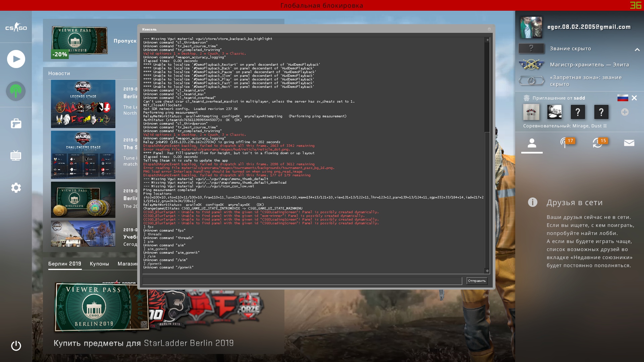Viewport: 644px width, 362px height.
Task: Open the Settings gear icon
Action: pos(16,187)
